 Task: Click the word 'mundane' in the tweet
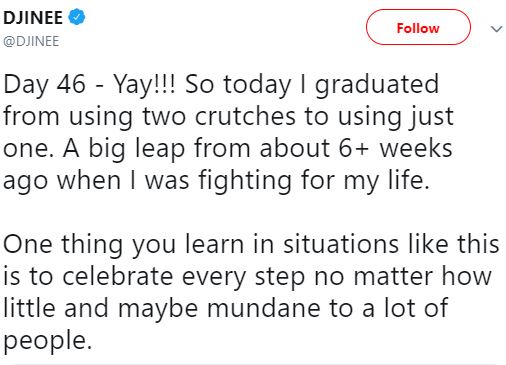(x=263, y=308)
